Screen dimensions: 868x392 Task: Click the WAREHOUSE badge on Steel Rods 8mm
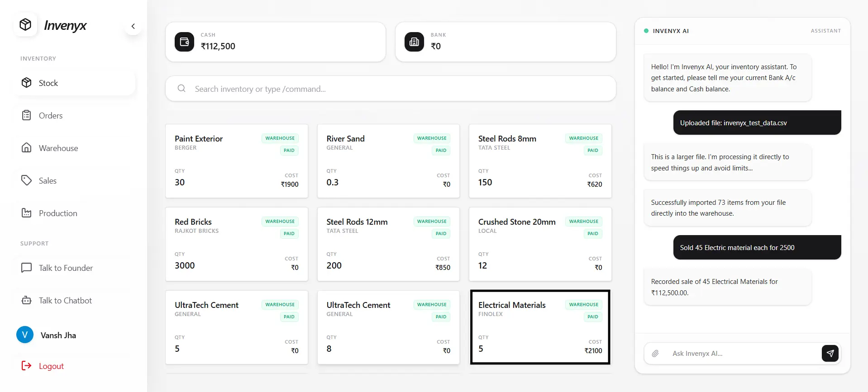(x=584, y=138)
